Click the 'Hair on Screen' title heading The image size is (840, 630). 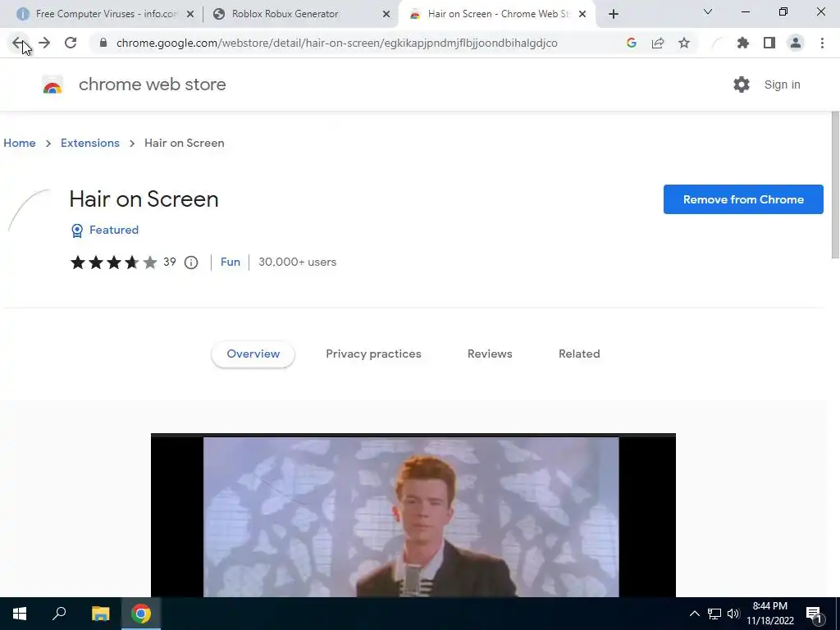144,199
